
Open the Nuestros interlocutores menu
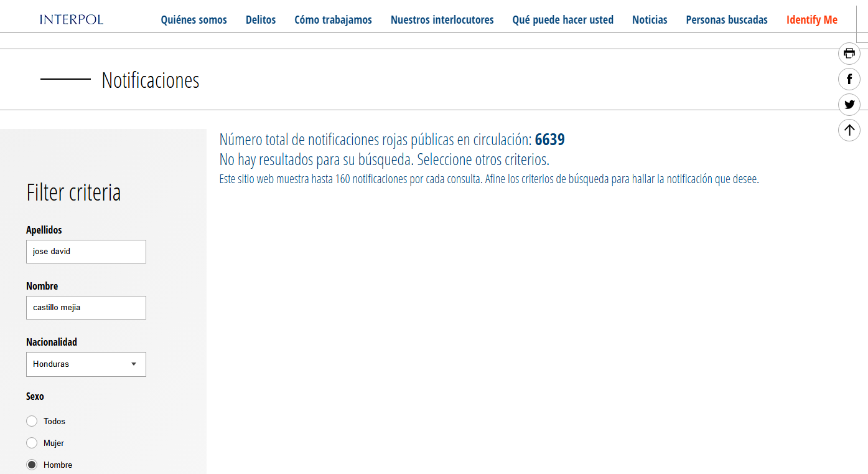point(442,20)
